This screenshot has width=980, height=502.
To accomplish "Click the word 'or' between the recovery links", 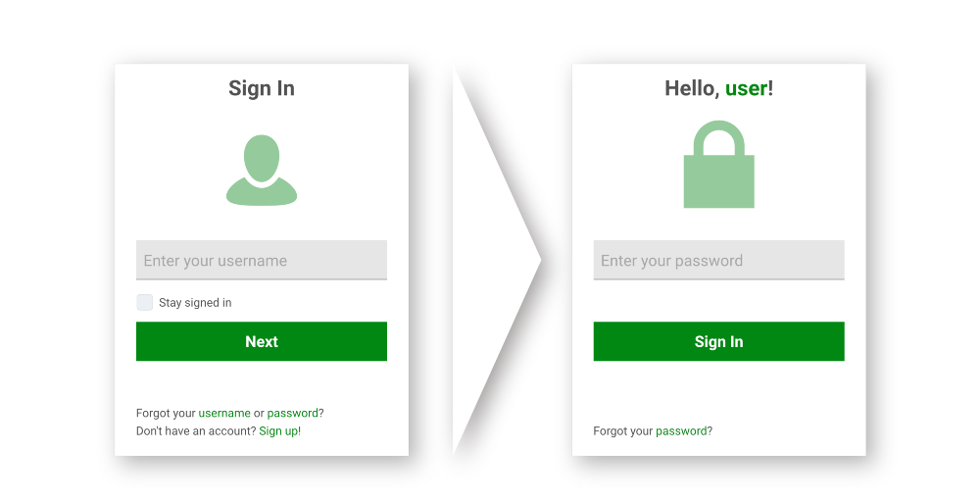I will click(259, 413).
